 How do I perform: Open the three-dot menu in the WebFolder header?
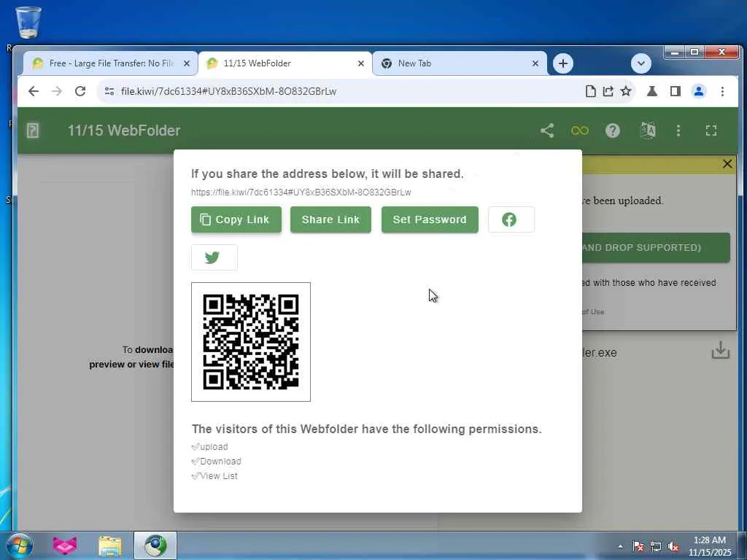coord(678,131)
